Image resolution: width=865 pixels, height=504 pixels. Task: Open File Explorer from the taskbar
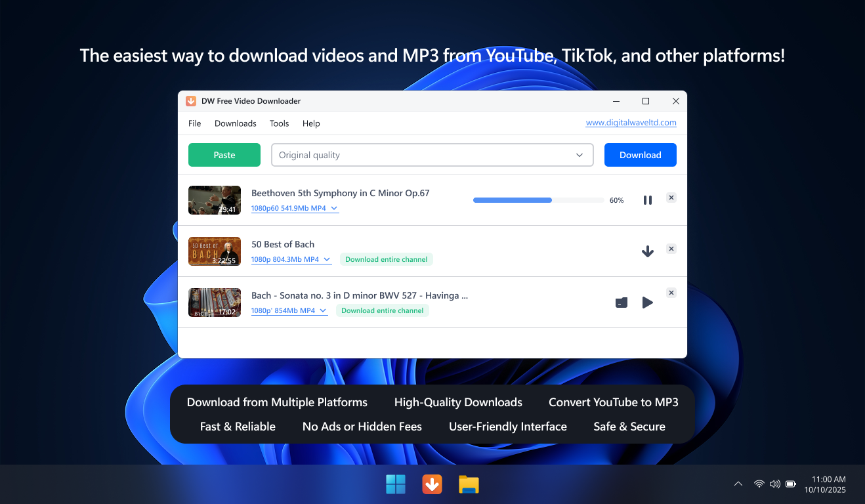(x=469, y=484)
